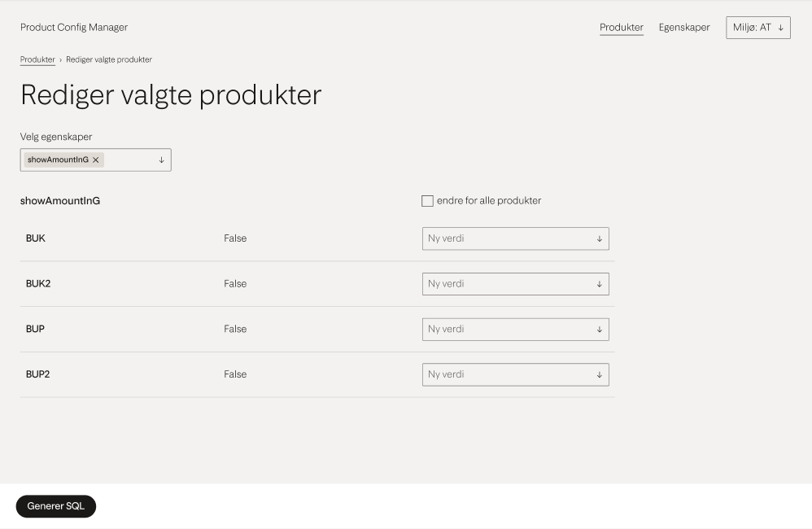Open the Miljø: AT environment selector
Viewport: 812px width, 529px height.
pyautogui.click(x=758, y=28)
